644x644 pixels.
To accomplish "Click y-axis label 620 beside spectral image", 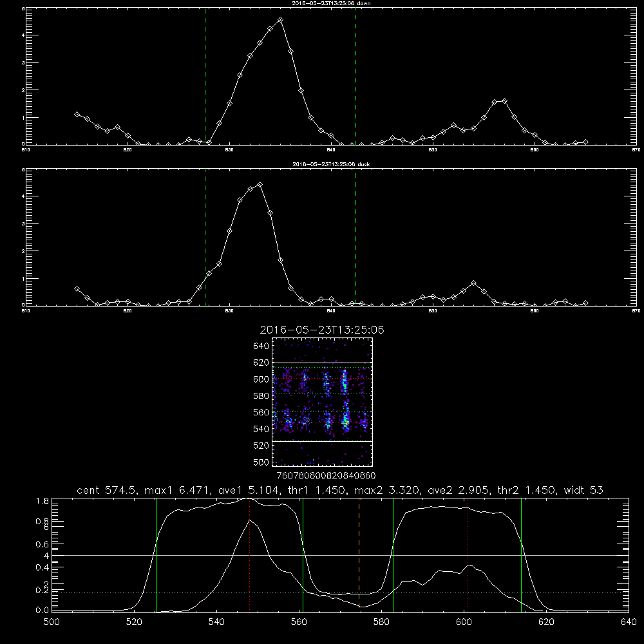I will [261, 363].
